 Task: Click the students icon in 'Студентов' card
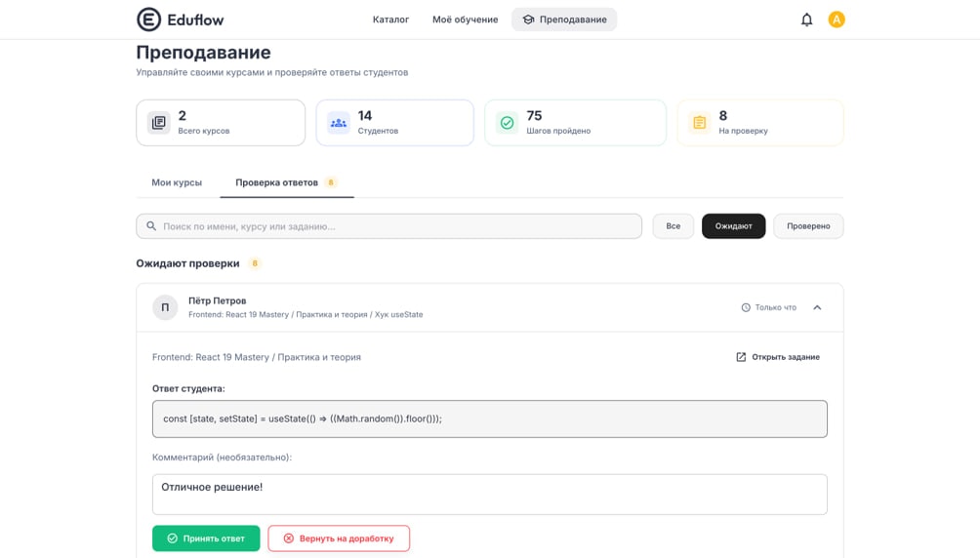coord(339,123)
